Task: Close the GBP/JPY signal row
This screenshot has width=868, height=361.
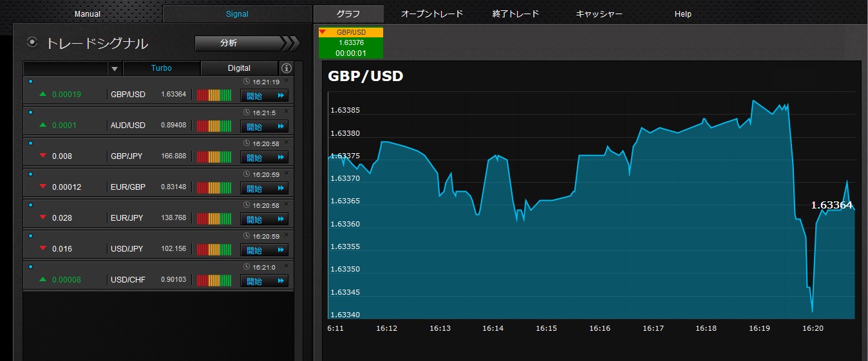Action: pos(287,142)
